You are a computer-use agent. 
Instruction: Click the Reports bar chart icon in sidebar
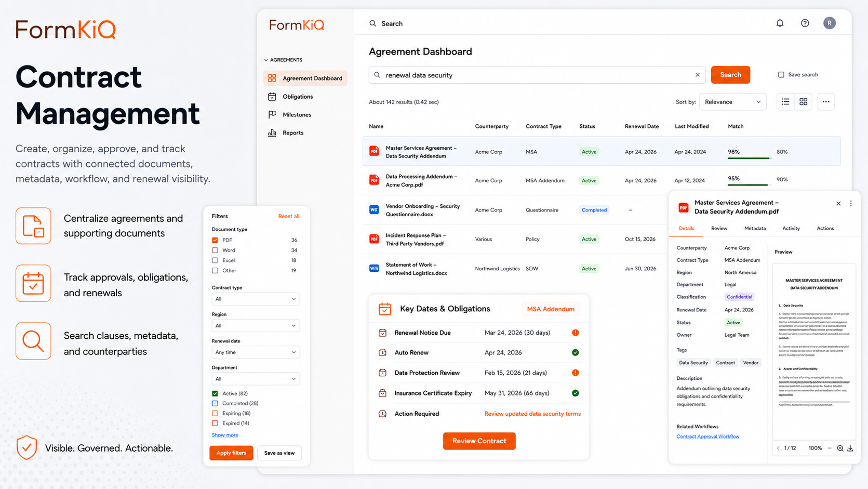(272, 133)
